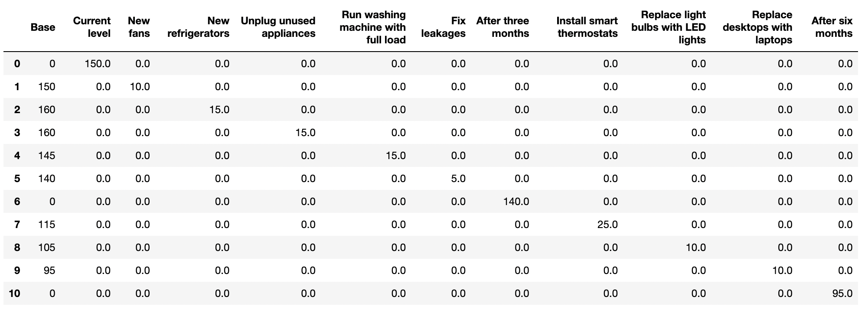Screen dimensions: 868x313
Task: Select the 25.0 cell under Install smart thermostats
Action: click(x=607, y=225)
